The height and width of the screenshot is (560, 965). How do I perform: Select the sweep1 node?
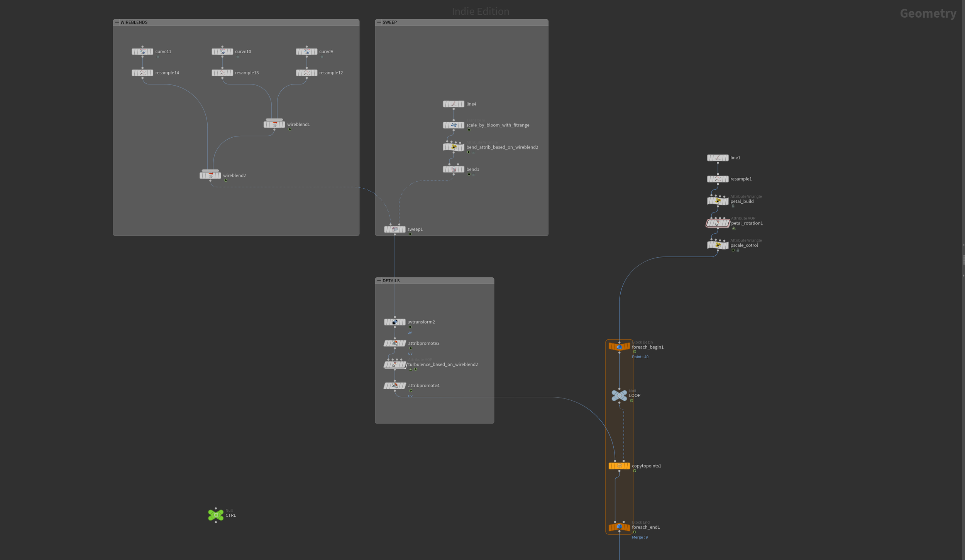click(x=395, y=229)
